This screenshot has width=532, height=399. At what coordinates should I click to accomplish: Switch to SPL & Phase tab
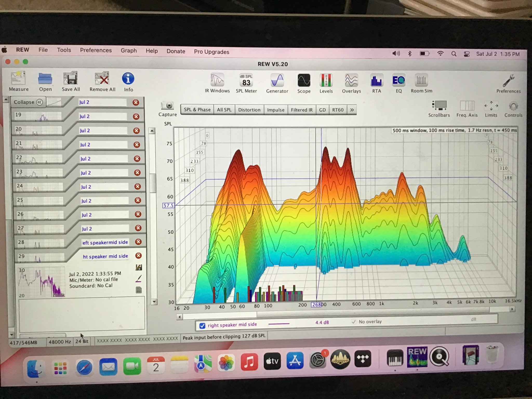[197, 110]
